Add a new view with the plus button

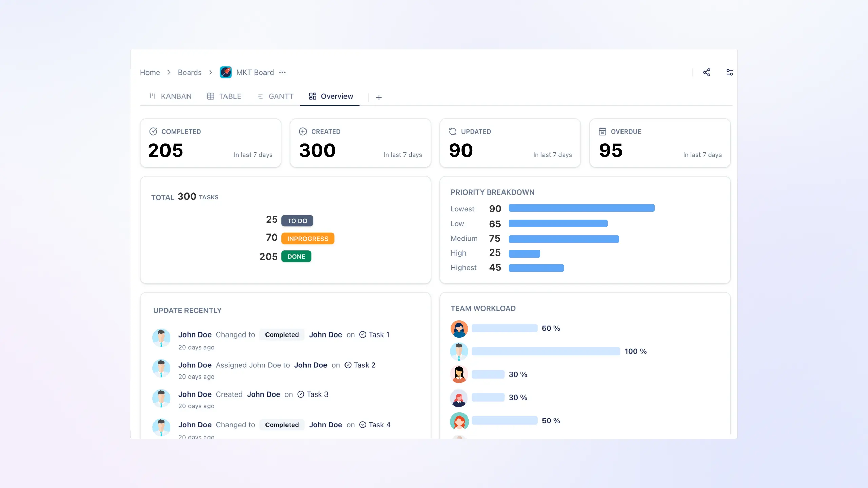(379, 97)
